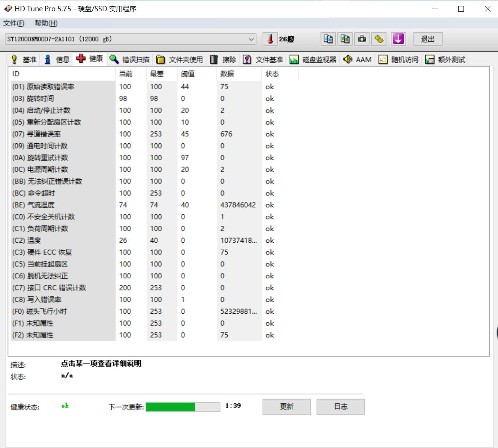Image resolution: width=498 pixels, height=448 pixels.
Task: Click the next update progress bar
Action: pyautogui.click(x=183, y=406)
